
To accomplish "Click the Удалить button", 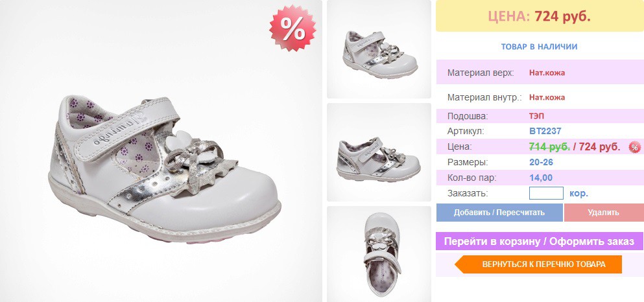I will tap(604, 213).
